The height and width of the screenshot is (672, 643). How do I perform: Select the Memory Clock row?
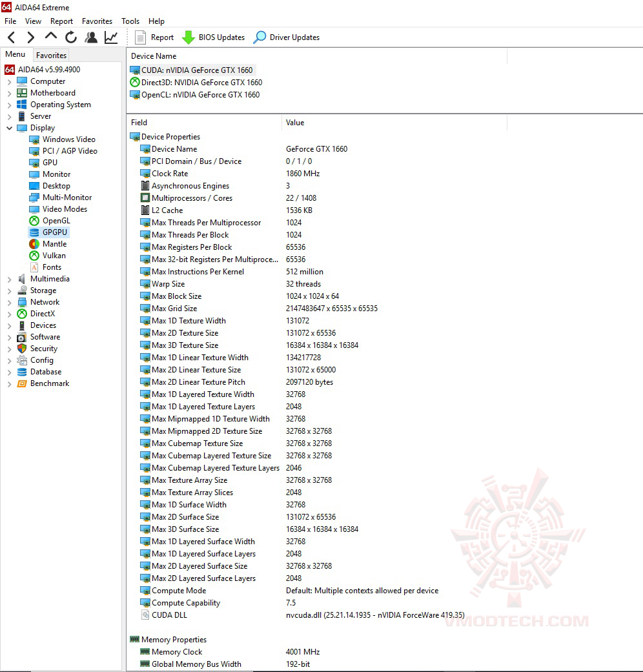point(317,652)
